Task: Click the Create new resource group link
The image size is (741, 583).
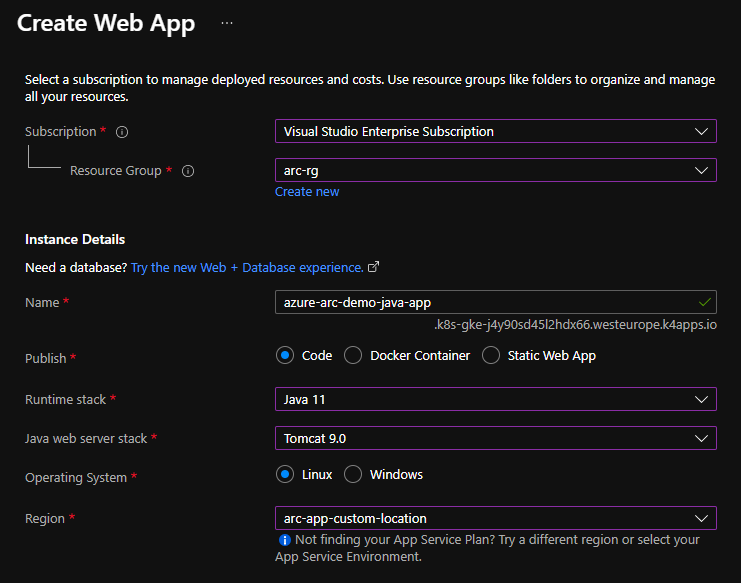Action: click(307, 192)
